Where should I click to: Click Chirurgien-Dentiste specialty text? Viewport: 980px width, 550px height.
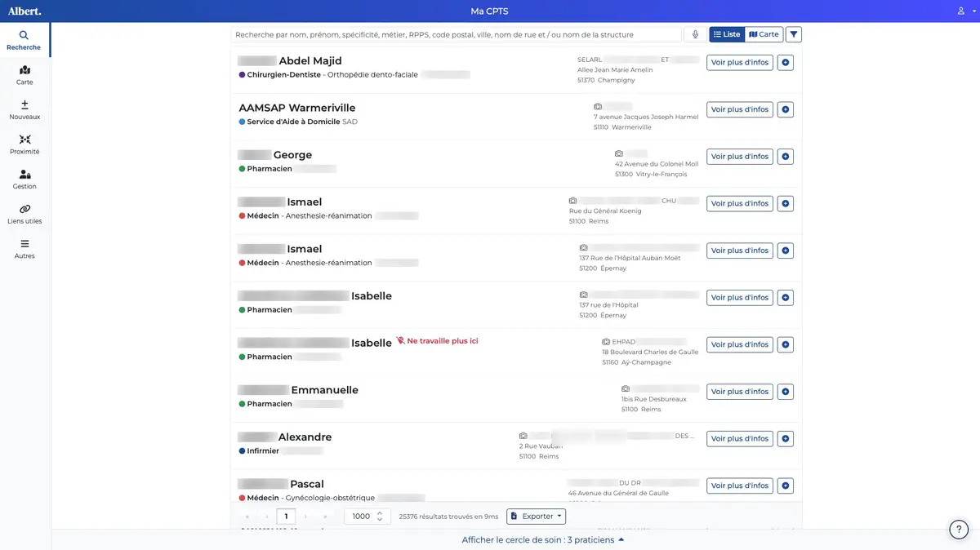click(283, 74)
